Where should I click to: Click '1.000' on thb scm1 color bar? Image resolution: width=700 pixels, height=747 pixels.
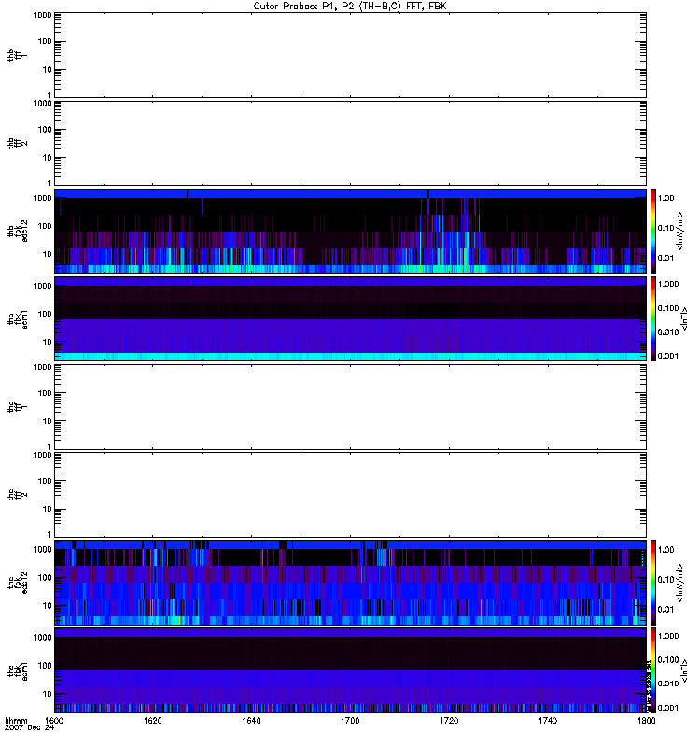tap(668, 284)
